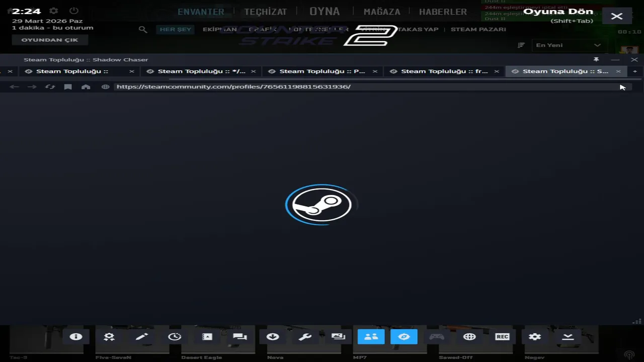Open the notes pencil icon

[x=142, y=337]
